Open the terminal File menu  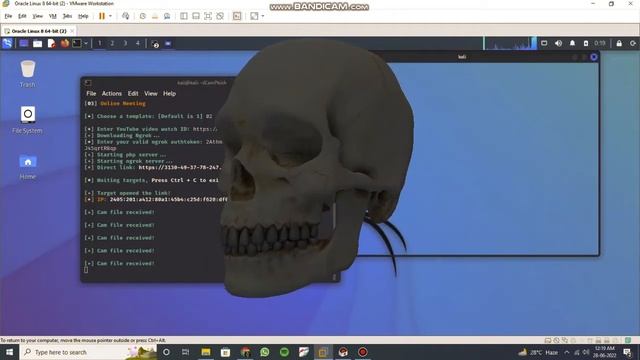point(91,93)
